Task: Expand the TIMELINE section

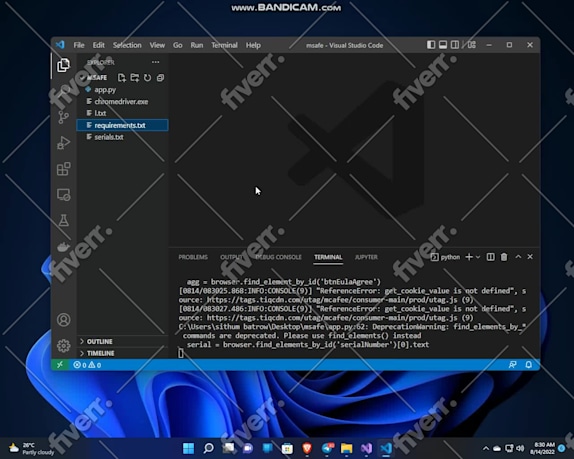Action: click(97, 353)
